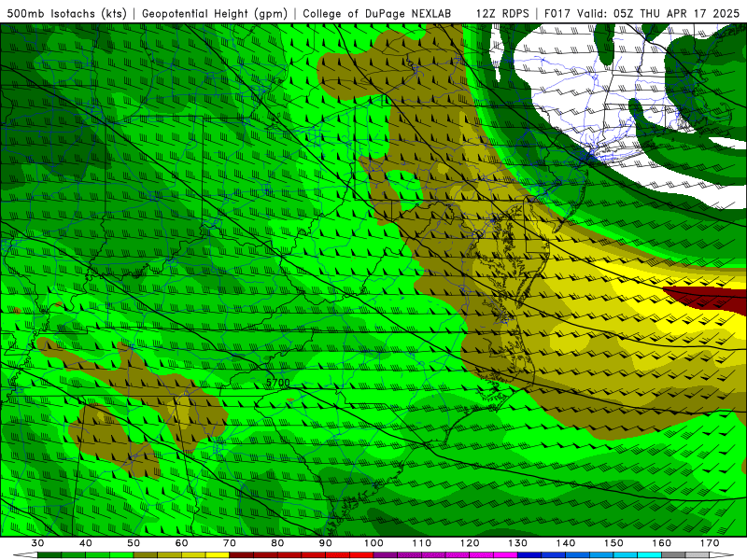
Task: Click the legend label 30
Action: [37, 543]
